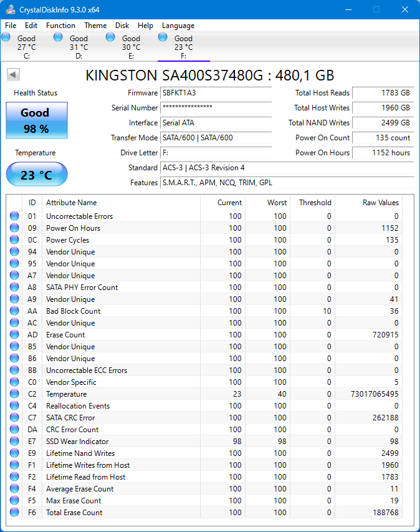Open the Help menu

145,26
